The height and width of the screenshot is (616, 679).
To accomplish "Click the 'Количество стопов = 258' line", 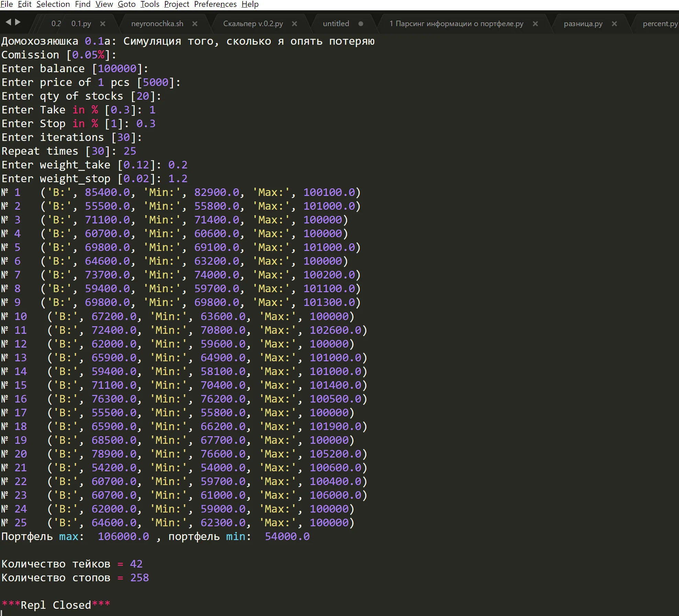I will 75,578.
